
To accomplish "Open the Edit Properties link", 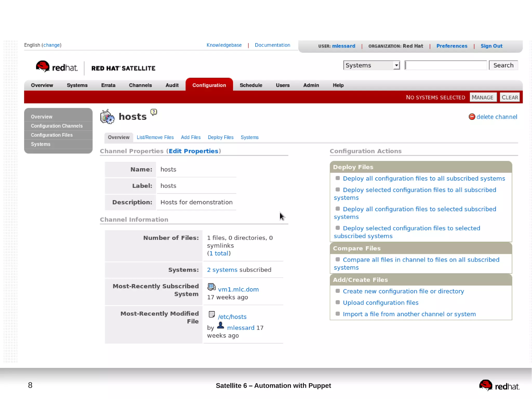I will [x=193, y=151].
